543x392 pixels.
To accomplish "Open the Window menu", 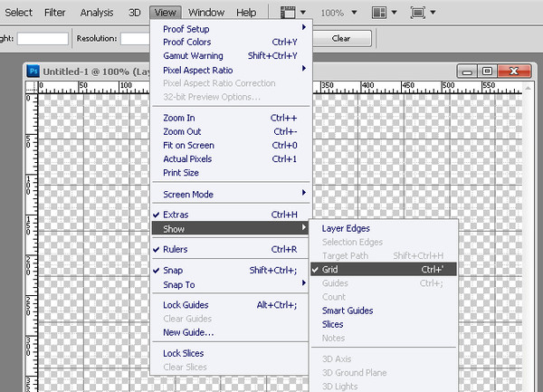I will (x=206, y=13).
